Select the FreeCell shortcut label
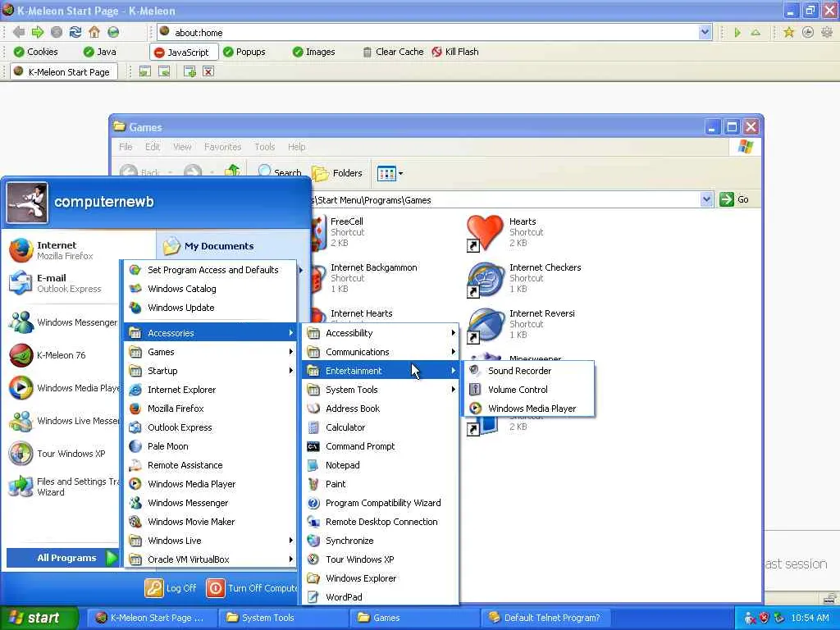Viewport: 840px width, 630px height. point(347,221)
